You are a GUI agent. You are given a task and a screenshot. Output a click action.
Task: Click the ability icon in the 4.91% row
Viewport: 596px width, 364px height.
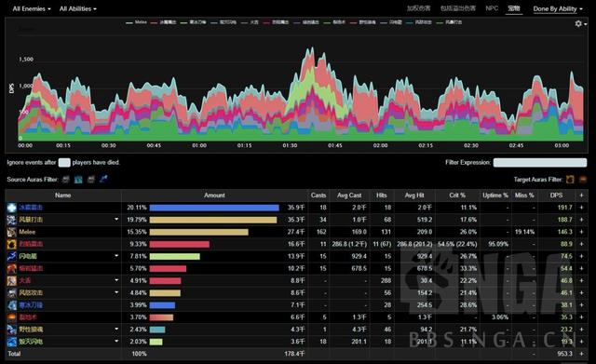[12, 280]
